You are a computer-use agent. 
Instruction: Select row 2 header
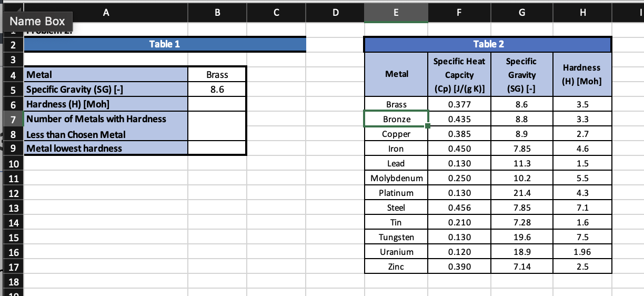[13, 44]
